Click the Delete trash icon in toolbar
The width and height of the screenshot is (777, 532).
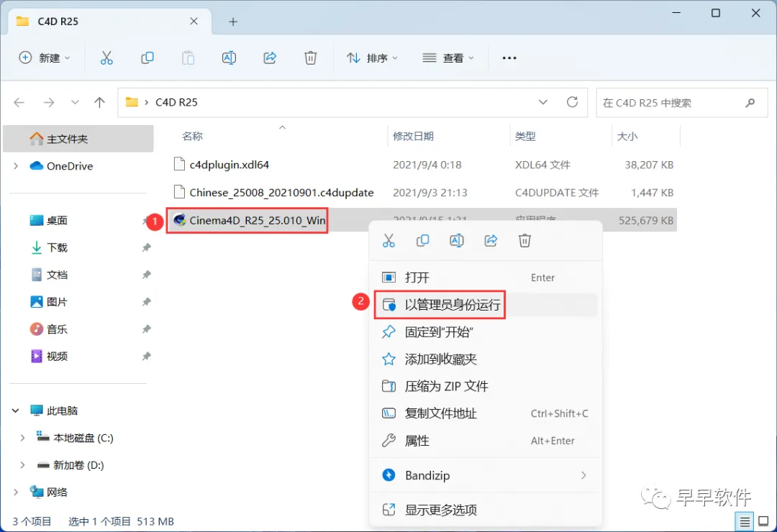(310, 58)
